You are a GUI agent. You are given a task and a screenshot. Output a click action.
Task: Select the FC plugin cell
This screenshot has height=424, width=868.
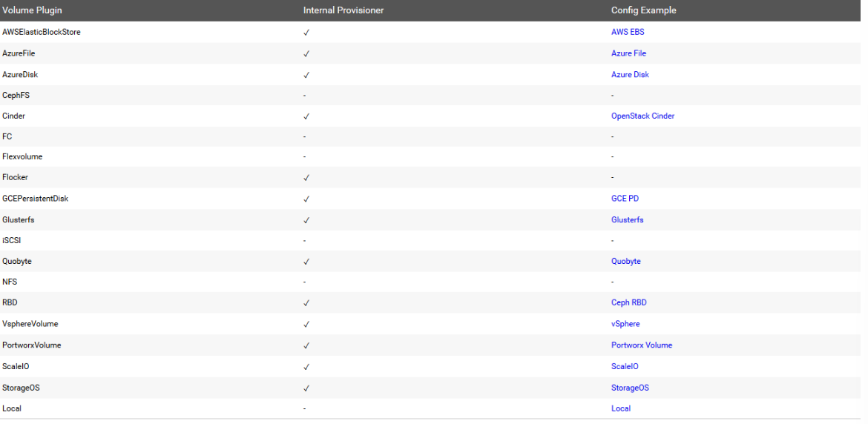pyautogui.click(x=7, y=136)
